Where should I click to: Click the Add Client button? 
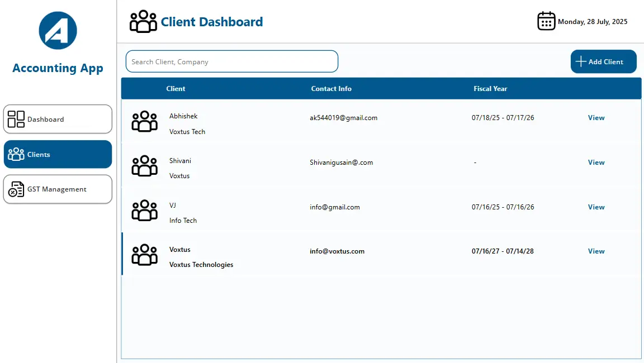click(603, 61)
